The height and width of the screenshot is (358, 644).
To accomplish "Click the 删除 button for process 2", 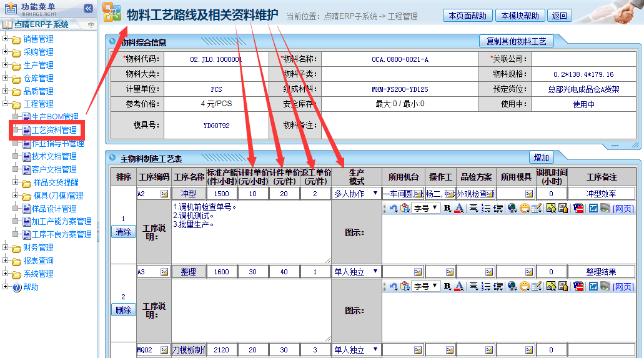I will [123, 310].
